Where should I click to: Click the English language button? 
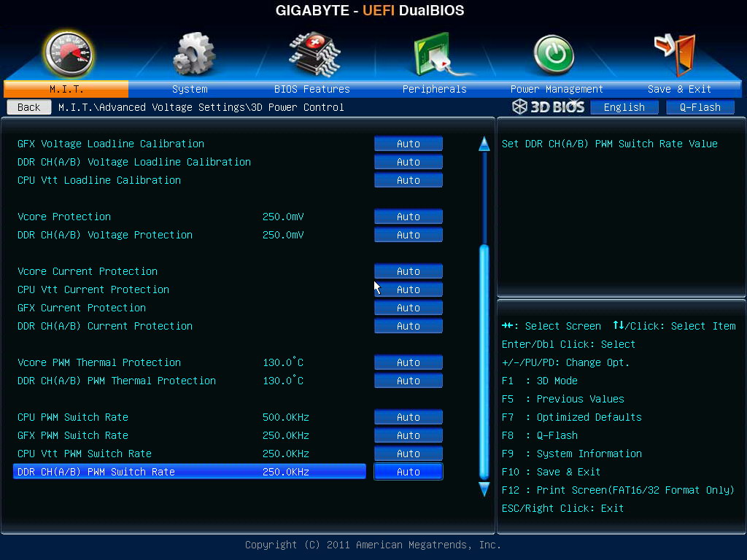pos(624,107)
